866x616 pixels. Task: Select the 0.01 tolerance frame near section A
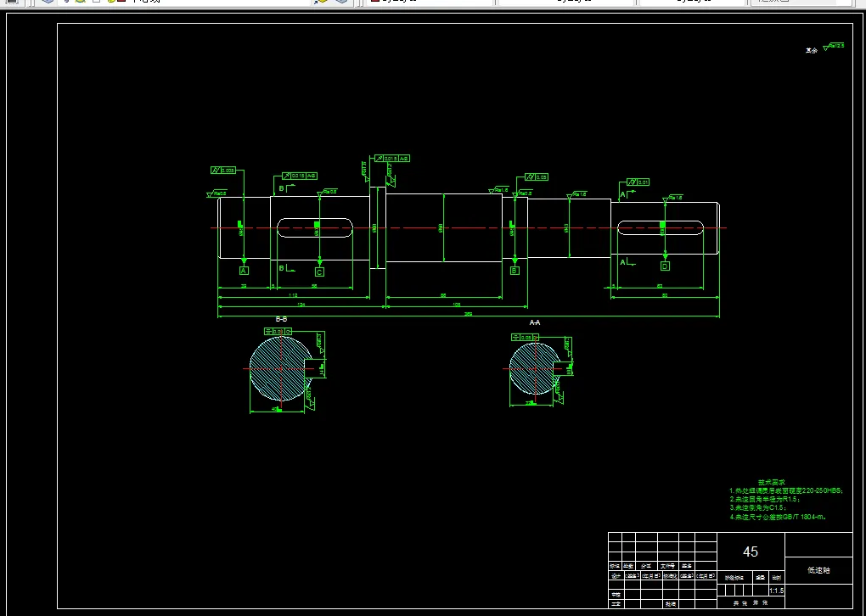click(x=638, y=182)
